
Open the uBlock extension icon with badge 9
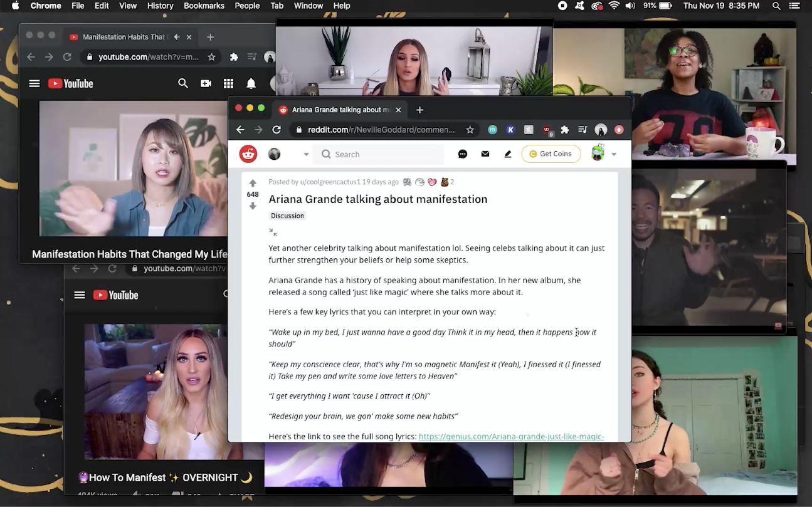pos(547,130)
